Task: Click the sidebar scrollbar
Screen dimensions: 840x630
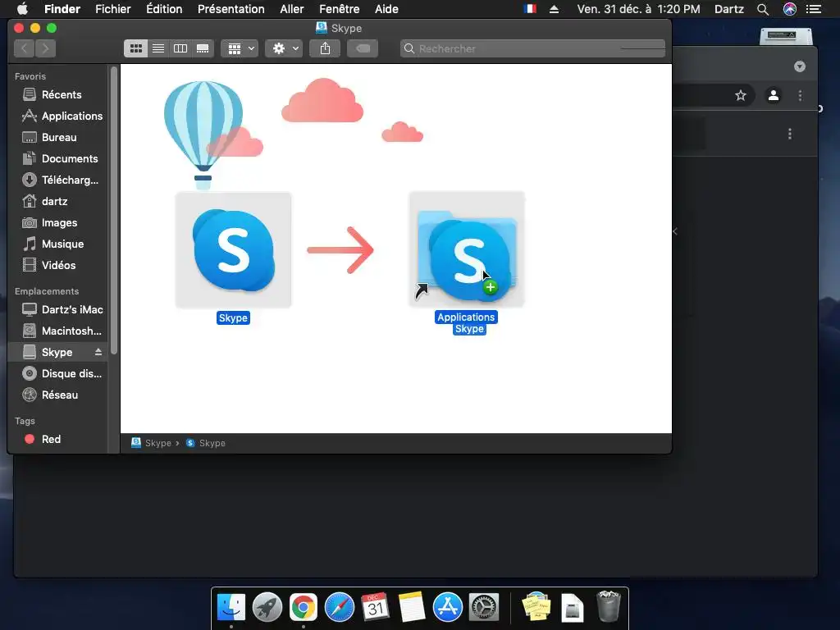Action: pos(113,211)
